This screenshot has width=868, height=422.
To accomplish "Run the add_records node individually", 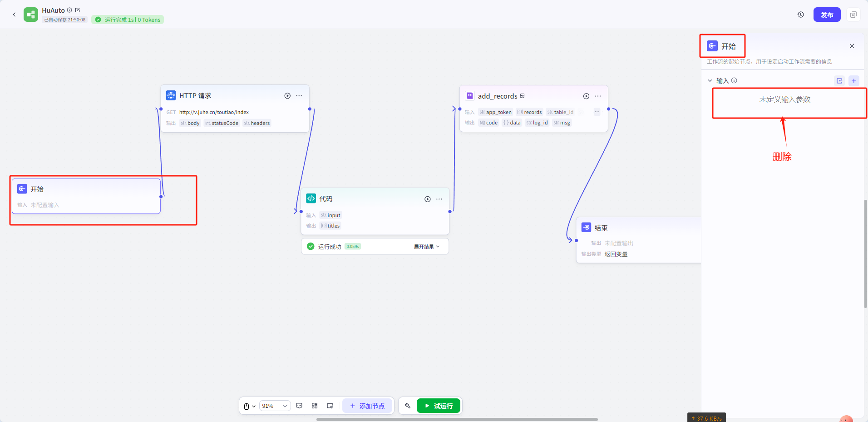I will pyautogui.click(x=586, y=96).
